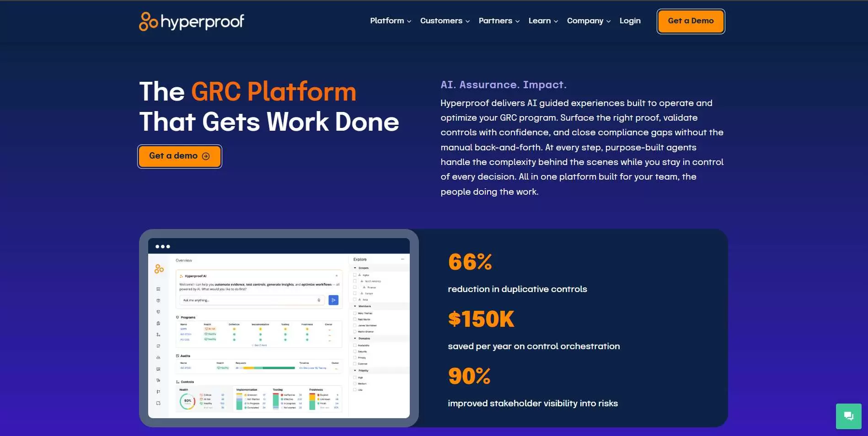Click the shield icon in dashboard sidebar
Viewport: 868px width, 436px height.
coord(158,312)
